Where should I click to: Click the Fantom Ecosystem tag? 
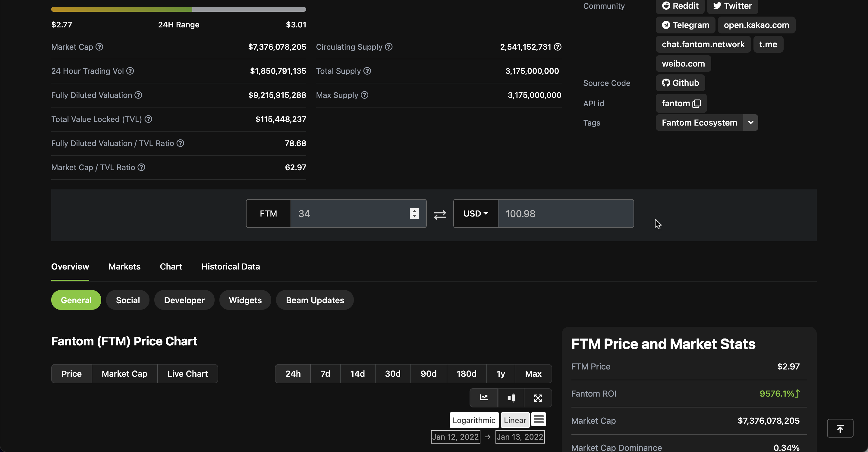coord(699,123)
